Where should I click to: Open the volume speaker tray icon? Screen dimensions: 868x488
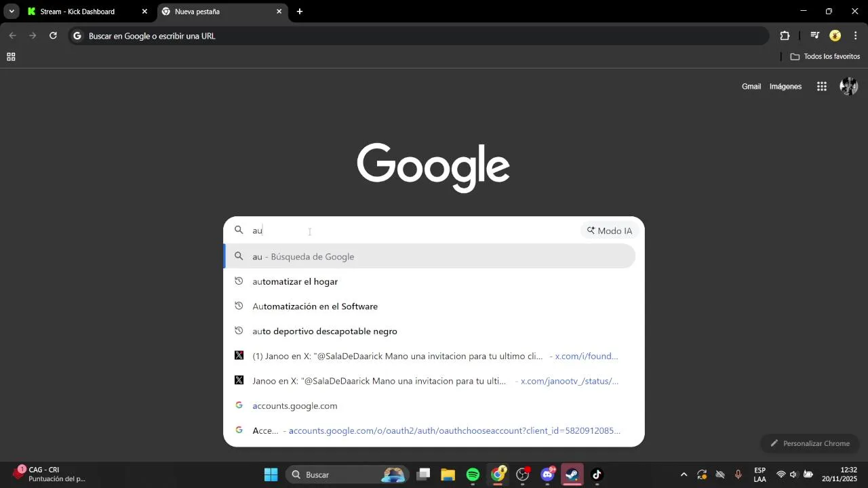pyautogui.click(x=793, y=474)
